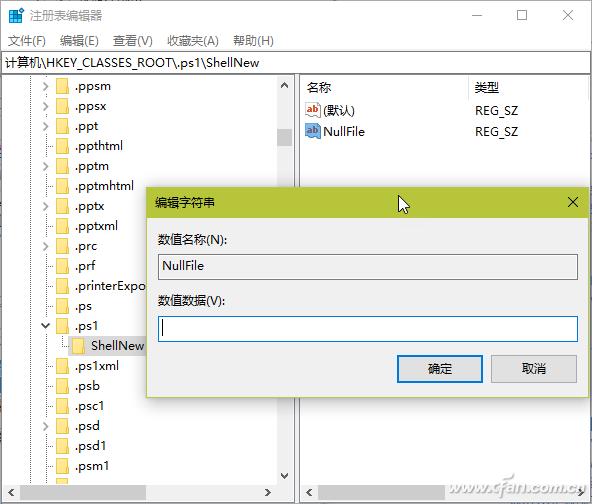The width and height of the screenshot is (592, 504).
Task: Expand the .prc tree node
Action: pyautogui.click(x=45, y=246)
